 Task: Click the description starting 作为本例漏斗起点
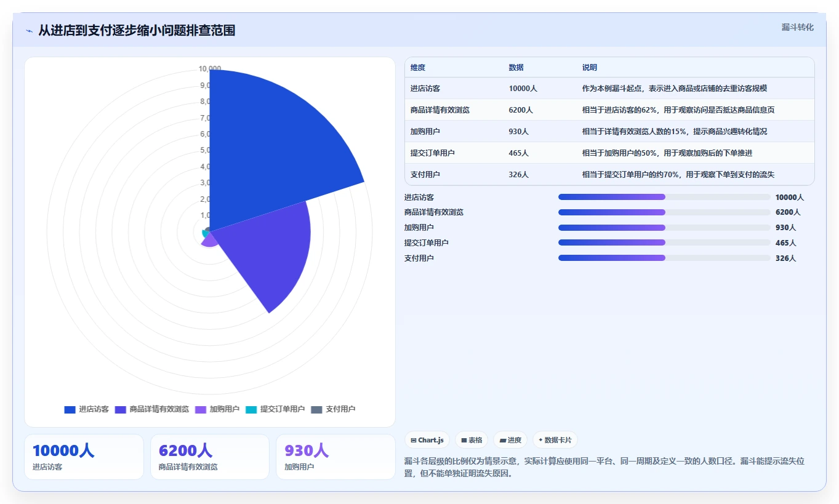click(675, 89)
